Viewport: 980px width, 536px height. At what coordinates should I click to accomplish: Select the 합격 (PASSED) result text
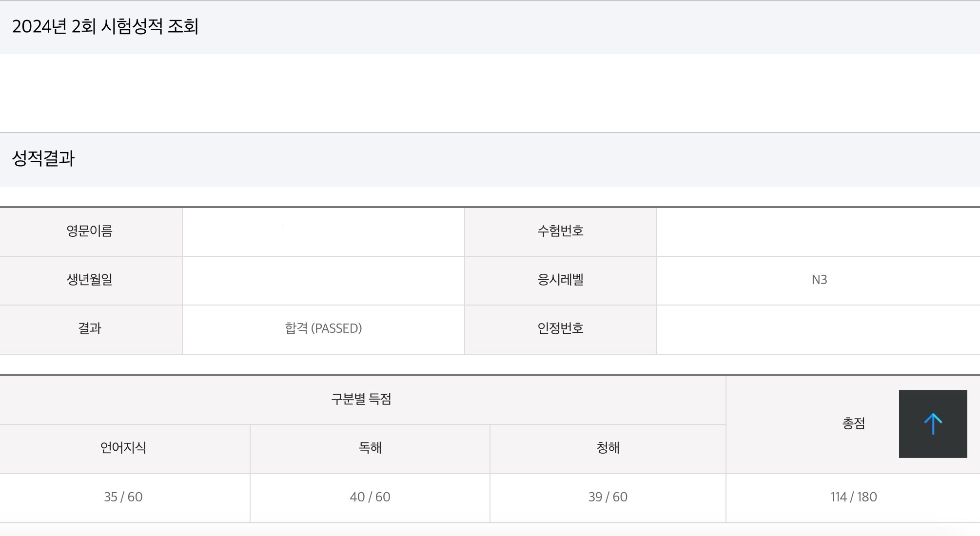(x=323, y=328)
